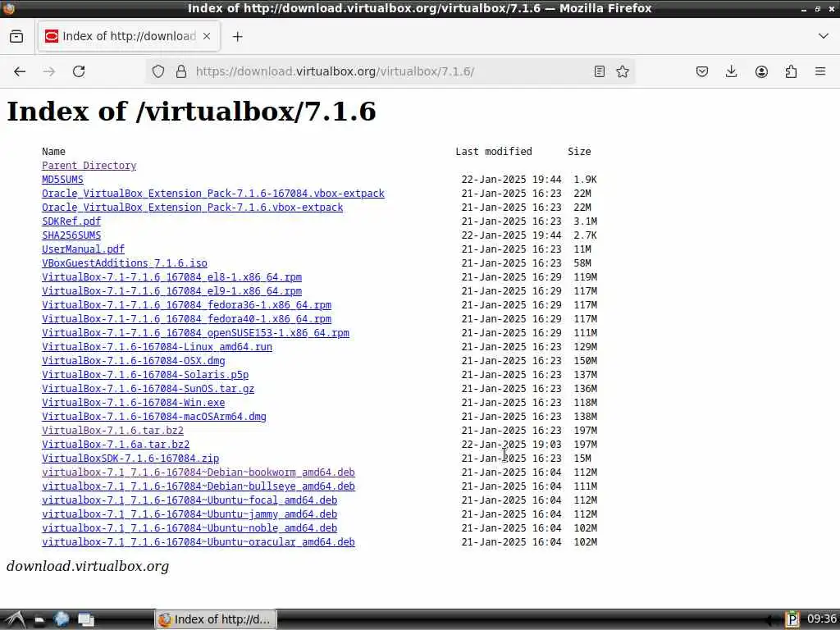Open UserManual.pdf link

click(x=83, y=249)
